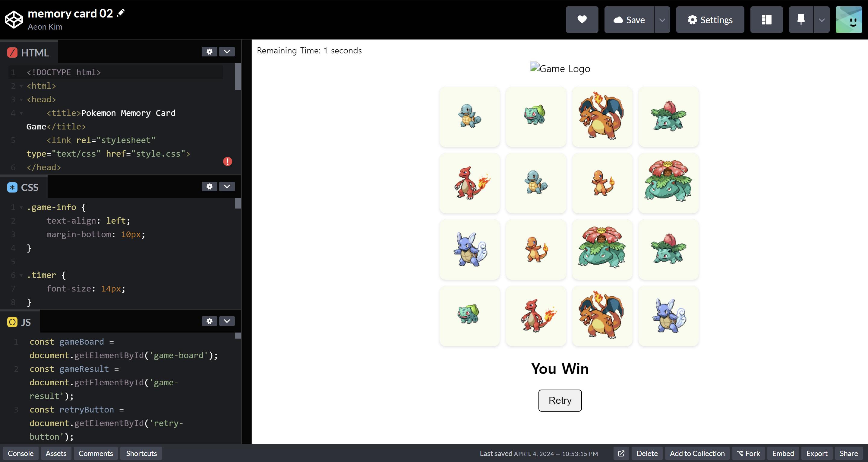Open the Console tab

(x=21, y=453)
